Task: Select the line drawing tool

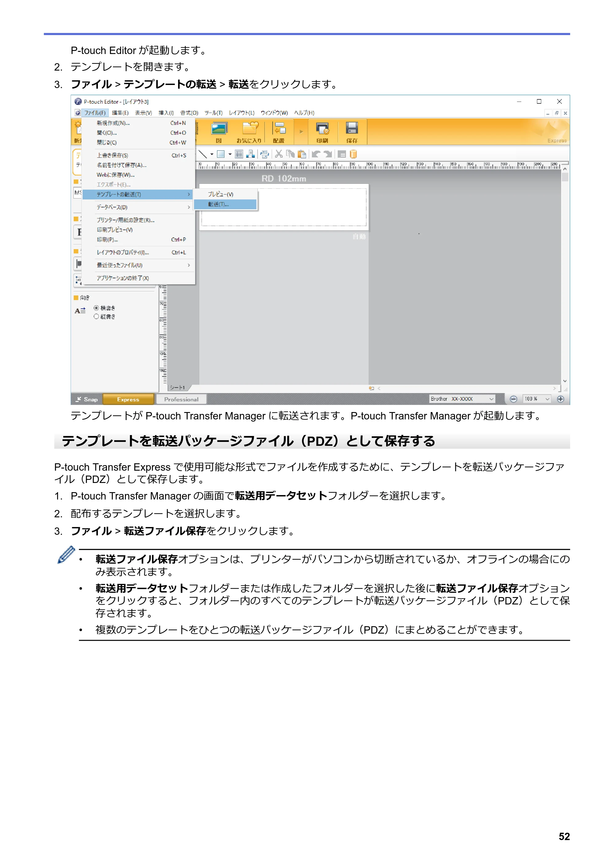Action: pos(203,154)
